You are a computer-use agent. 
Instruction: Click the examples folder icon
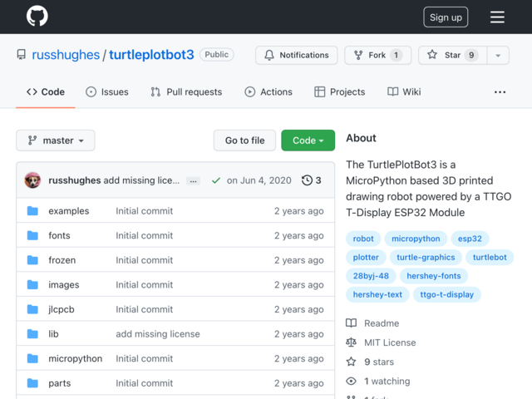pos(32,210)
